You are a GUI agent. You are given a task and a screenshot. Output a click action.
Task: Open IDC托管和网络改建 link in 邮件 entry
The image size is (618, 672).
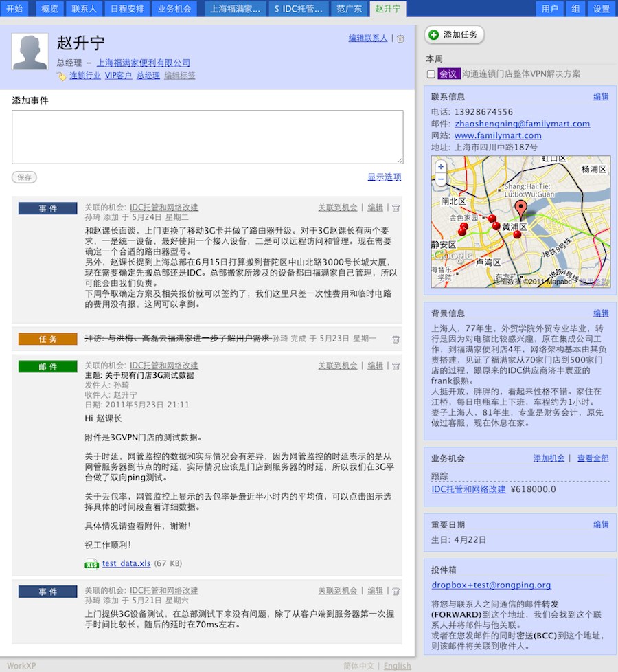coord(164,366)
